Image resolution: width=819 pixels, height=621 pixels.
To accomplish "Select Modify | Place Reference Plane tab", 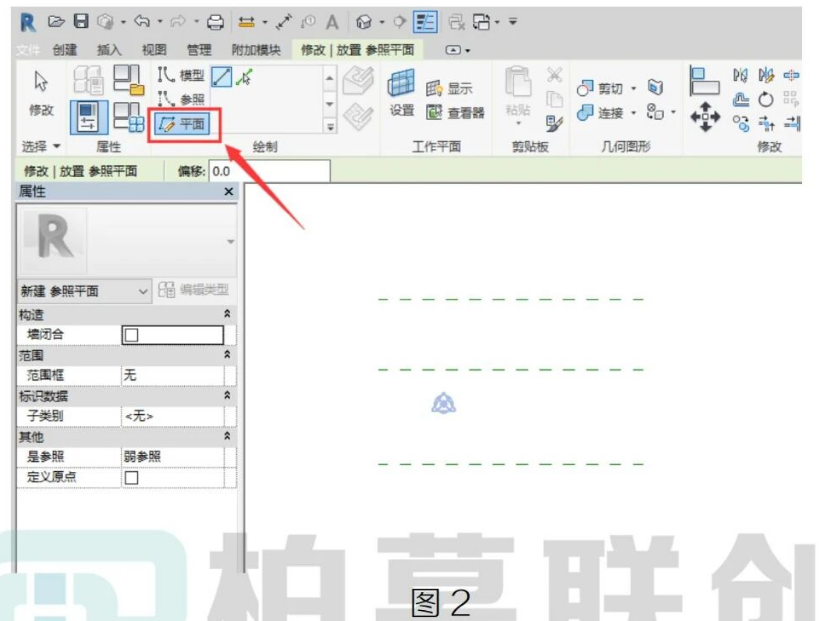I will (357, 50).
